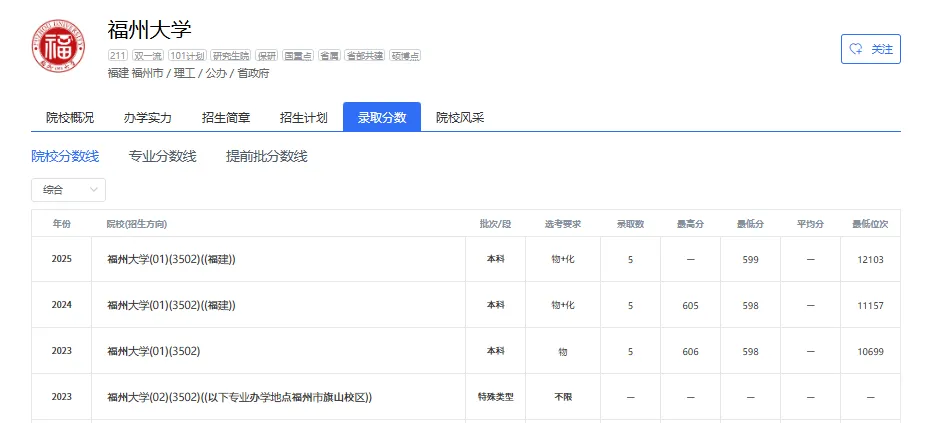
Task: Click the 2024 row school name
Action: click(x=171, y=305)
